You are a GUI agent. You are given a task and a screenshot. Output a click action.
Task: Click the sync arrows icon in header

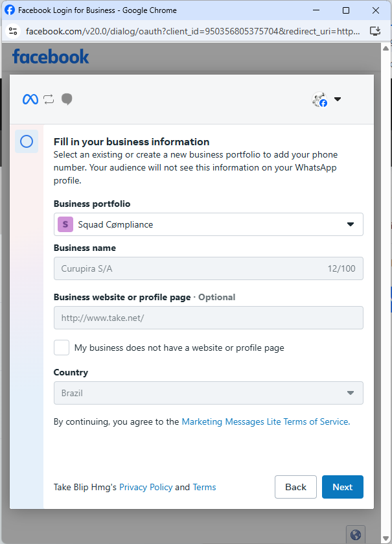[49, 99]
